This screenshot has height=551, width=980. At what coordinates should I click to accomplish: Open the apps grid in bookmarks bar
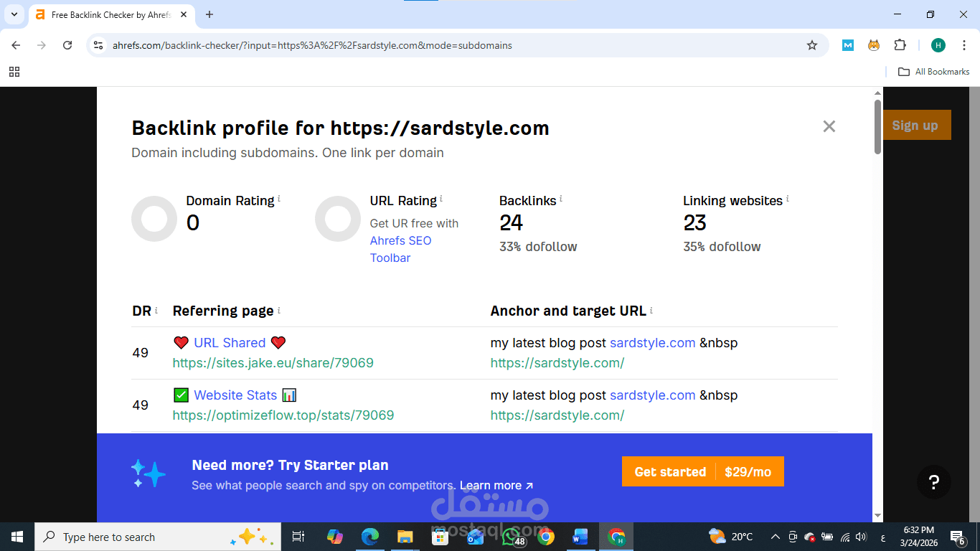click(x=14, y=72)
